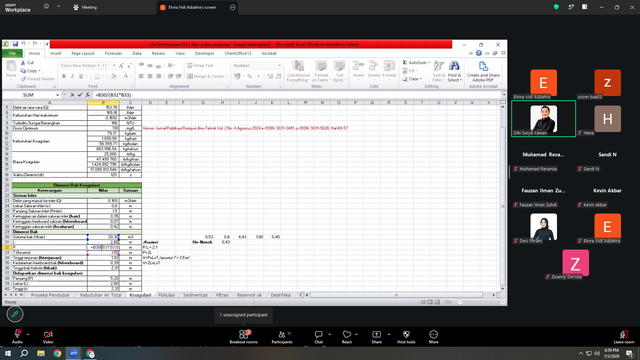Click the Merge & Center button

pos(207,76)
